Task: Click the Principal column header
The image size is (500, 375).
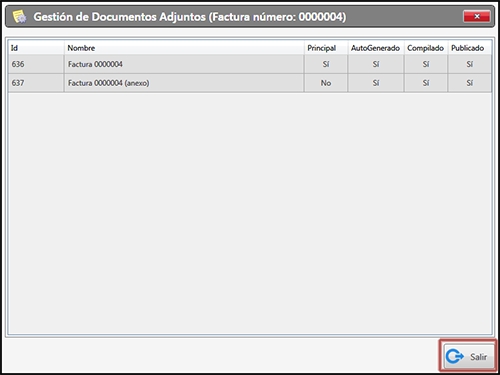Action: click(326, 48)
